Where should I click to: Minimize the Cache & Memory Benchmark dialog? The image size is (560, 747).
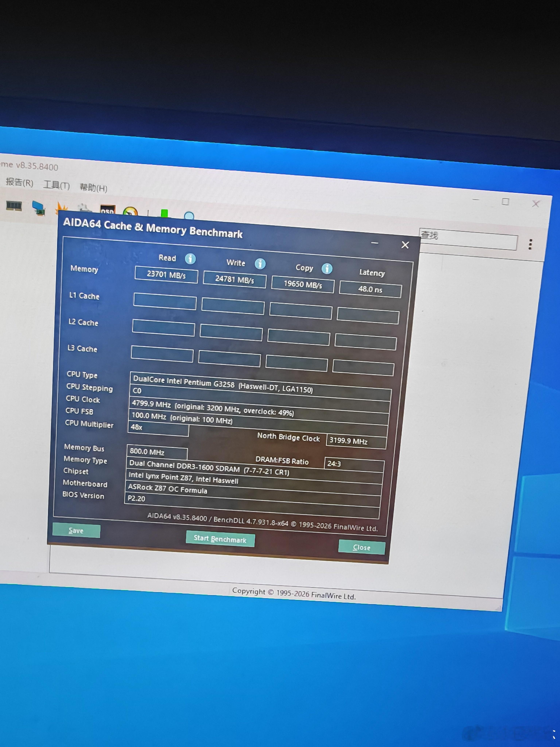[375, 243]
